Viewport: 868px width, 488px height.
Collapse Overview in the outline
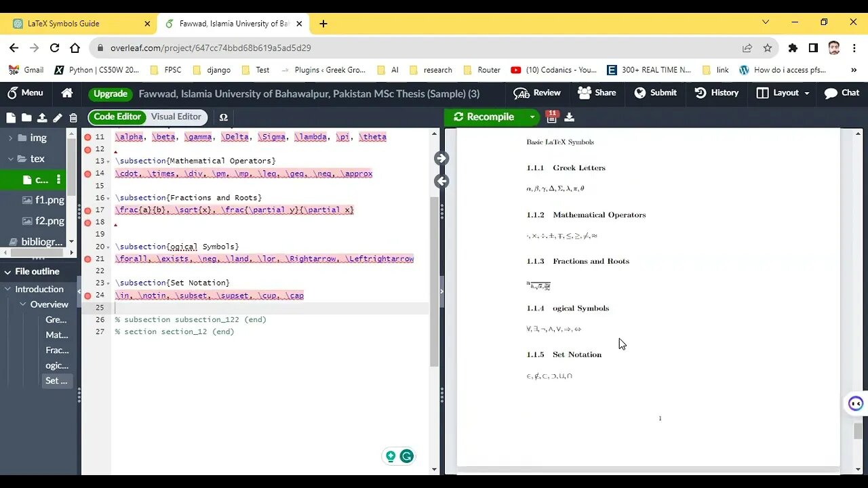click(x=22, y=304)
